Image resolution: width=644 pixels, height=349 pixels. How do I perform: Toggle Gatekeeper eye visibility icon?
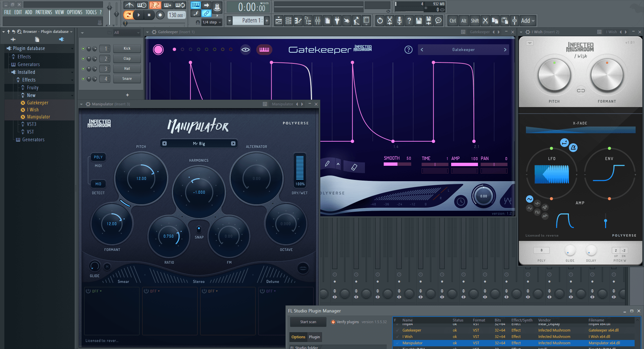[246, 50]
